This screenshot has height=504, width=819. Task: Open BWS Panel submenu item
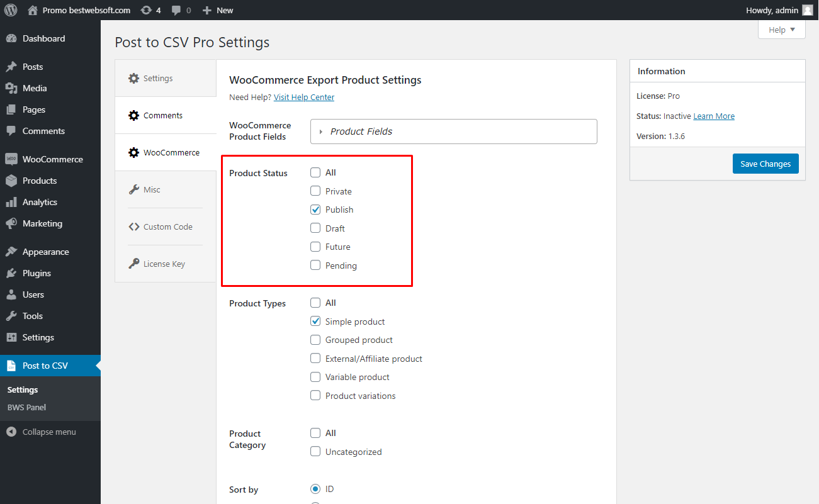[26, 407]
